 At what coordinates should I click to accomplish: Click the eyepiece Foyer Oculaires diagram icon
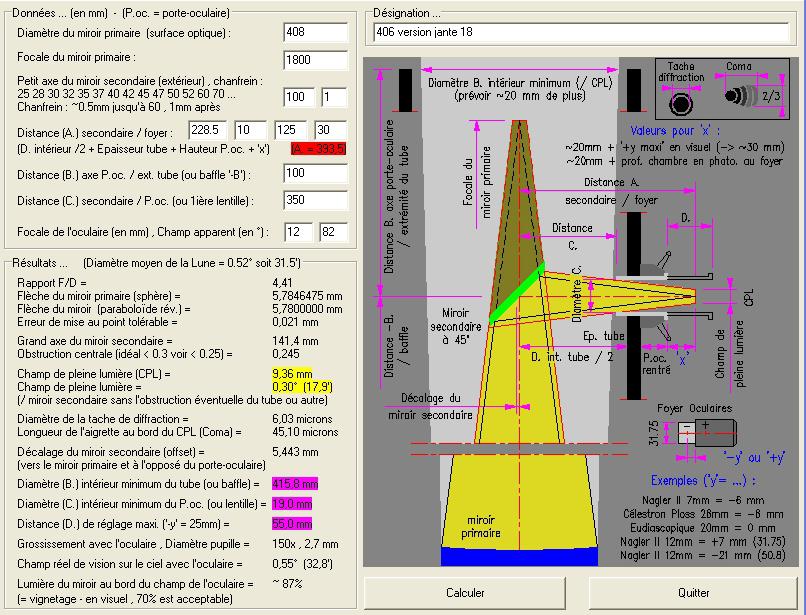(707, 432)
